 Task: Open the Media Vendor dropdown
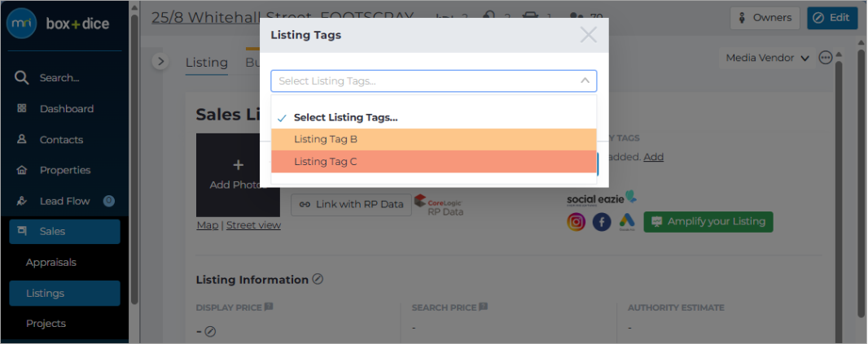pos(767,58)
